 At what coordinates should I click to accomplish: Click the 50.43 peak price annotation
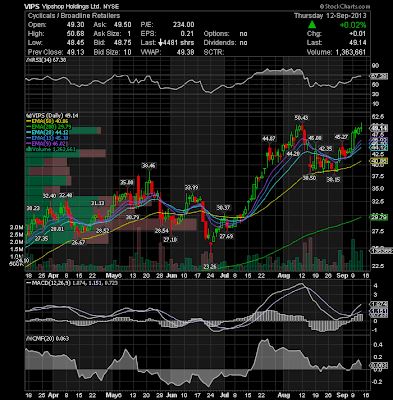pos(301,118)
